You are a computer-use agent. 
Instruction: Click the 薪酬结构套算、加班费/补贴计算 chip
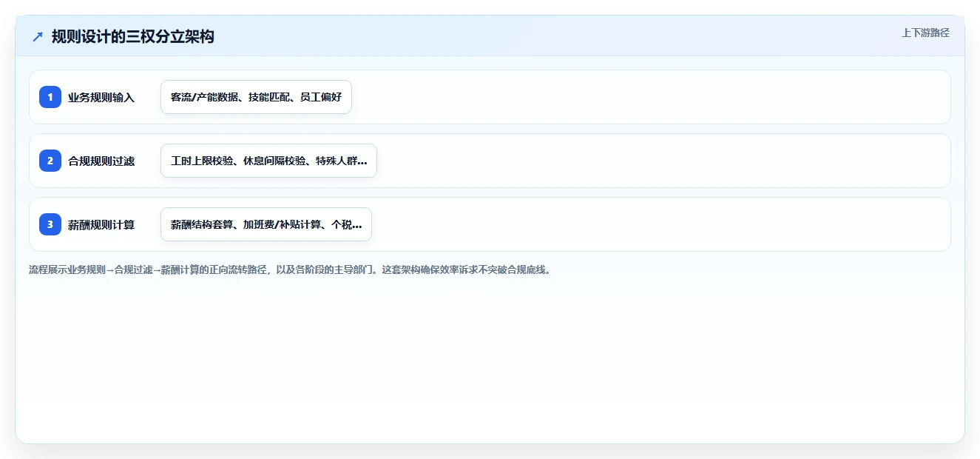pyautogui.click(x=266, y=224)
